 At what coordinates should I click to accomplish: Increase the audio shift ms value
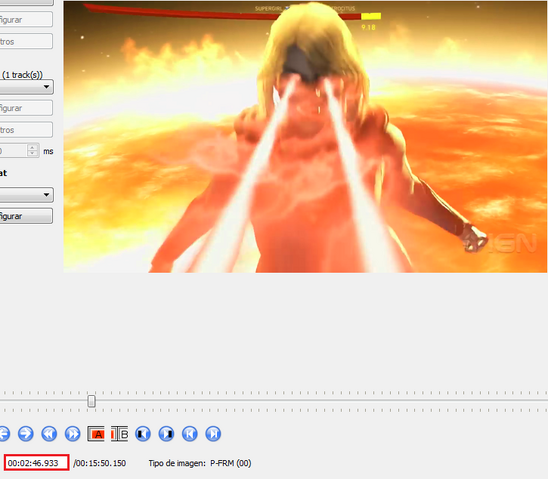(x=33, y=147)
